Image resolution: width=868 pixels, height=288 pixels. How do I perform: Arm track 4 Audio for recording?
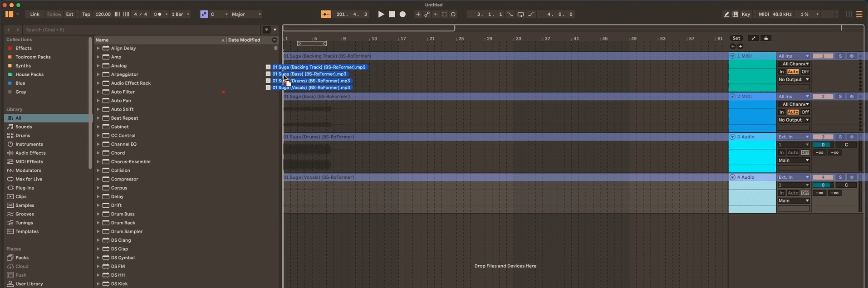(x=852, y=177)
